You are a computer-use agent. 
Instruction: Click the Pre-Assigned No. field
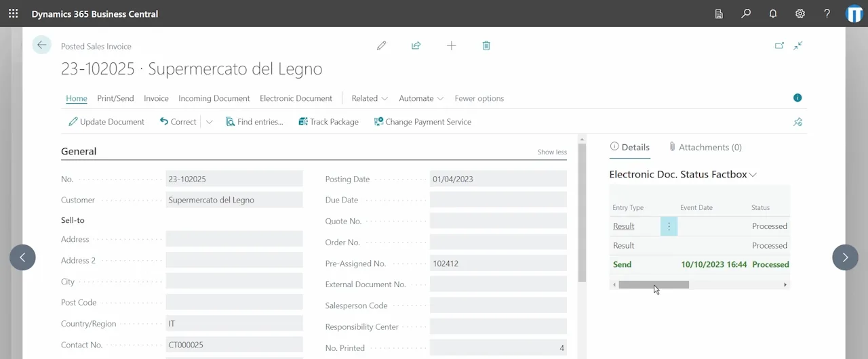point(498,263)
